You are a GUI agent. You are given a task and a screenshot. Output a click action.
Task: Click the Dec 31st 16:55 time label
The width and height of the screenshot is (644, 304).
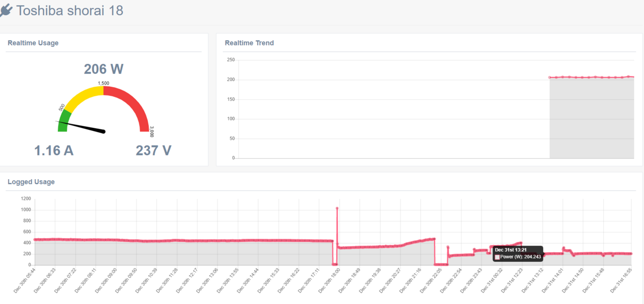pos(622,281)
